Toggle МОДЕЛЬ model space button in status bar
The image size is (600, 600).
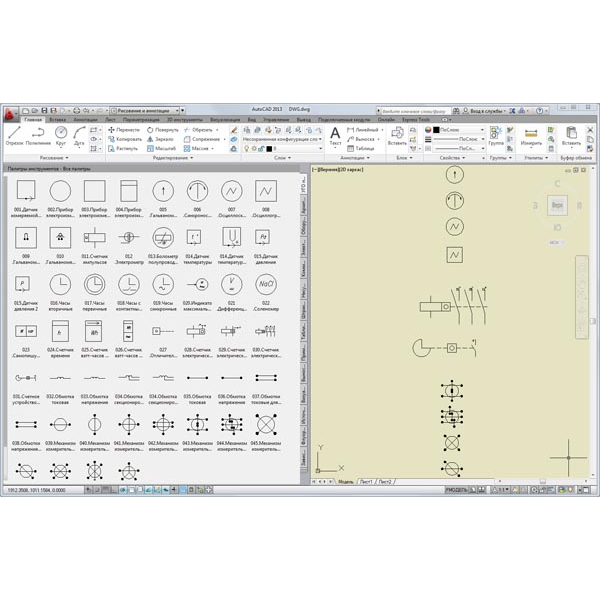[457, 489]
